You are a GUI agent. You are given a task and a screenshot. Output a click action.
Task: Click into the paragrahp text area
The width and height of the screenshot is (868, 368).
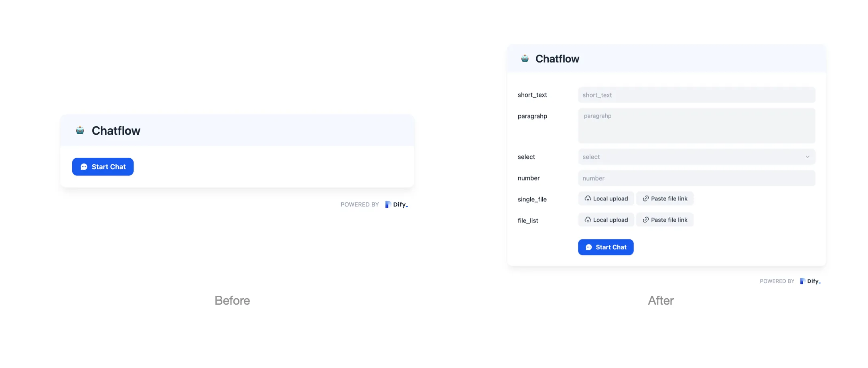point(696,125)
